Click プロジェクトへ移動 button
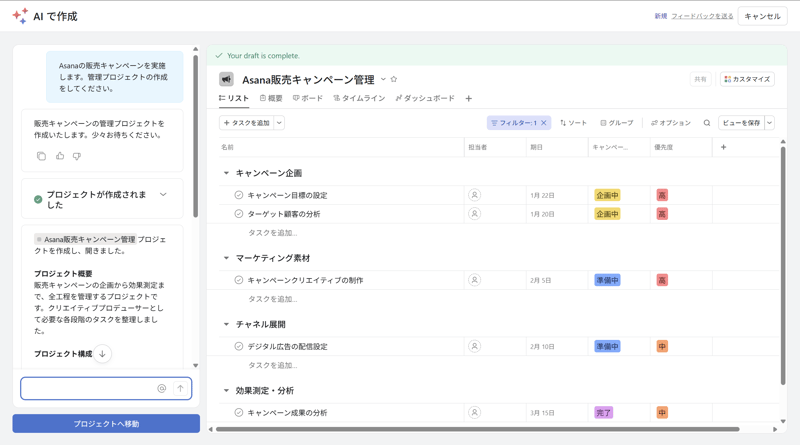Image resolution: width=800 pixels, height=445 pixels. click(x=106, y=424)
